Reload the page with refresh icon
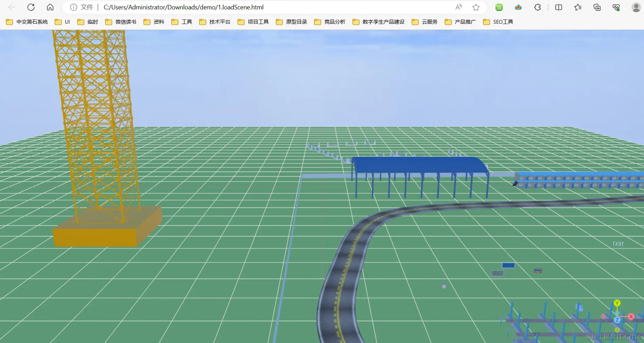The width and height of the screenshot is (644, 343). [31, 7]
